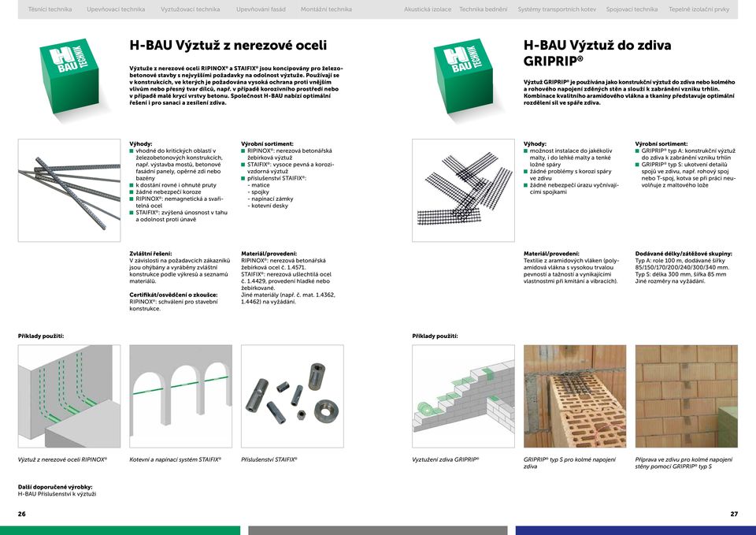Click the page number 27
The width and height of the screenshot is (756, 535).
tap(734, 515)
